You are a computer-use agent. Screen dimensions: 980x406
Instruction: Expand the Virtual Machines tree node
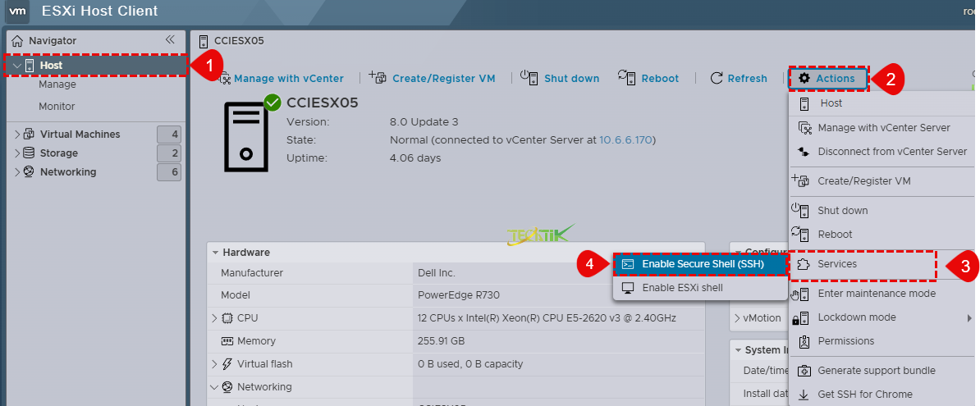(x=17, y=135)
